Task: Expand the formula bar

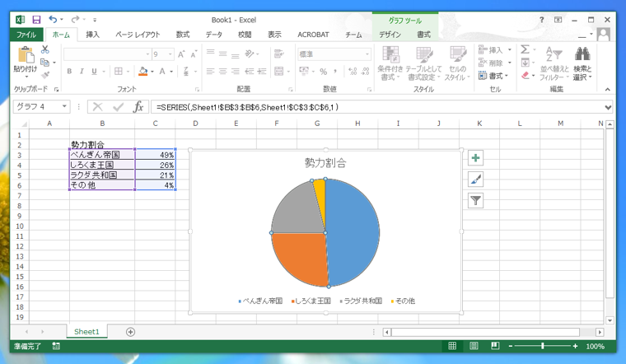Action: click(x=608, y=107)
